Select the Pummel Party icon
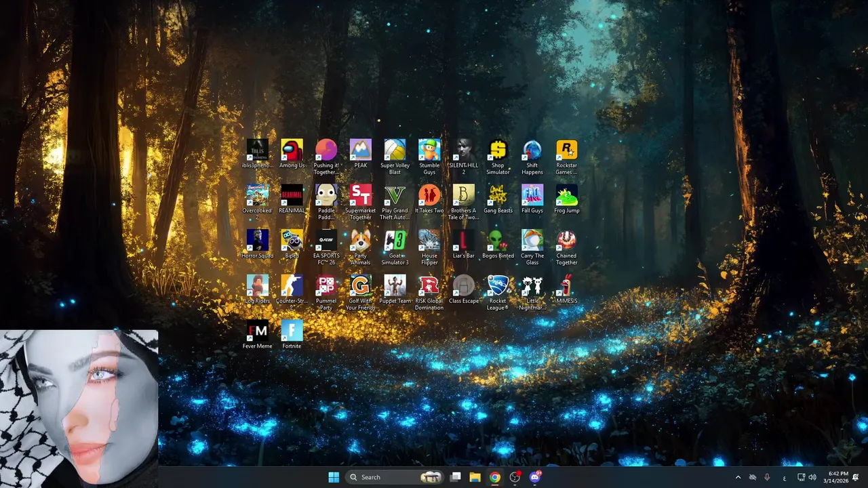This screenshot has width=868, height=488. (326, 293)
